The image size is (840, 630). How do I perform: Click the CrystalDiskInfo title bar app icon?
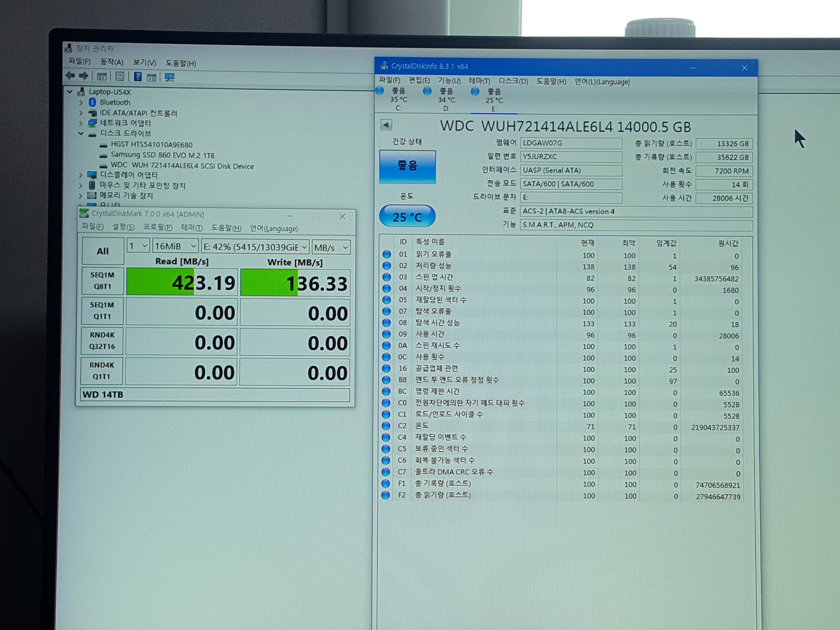pyautogui.click(x=384, y=66)
